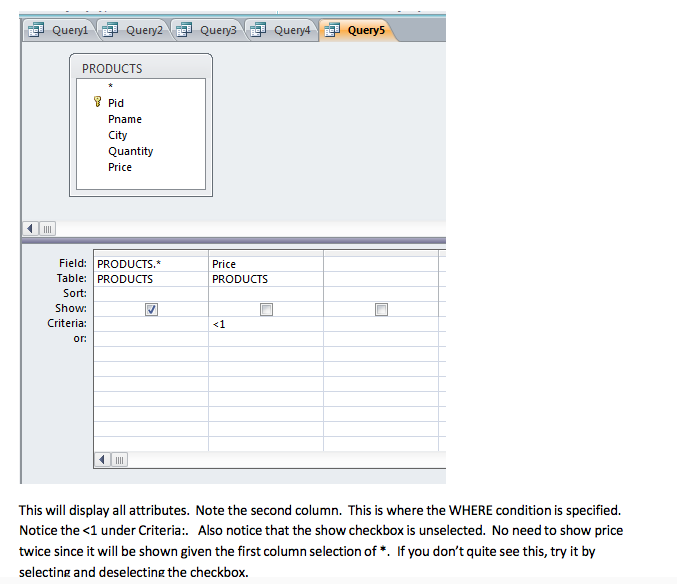Image resolution: width=677 pixels, height=584 pixels.
Task: Check the Show box in the third column
Action: [x=381, y=309]
